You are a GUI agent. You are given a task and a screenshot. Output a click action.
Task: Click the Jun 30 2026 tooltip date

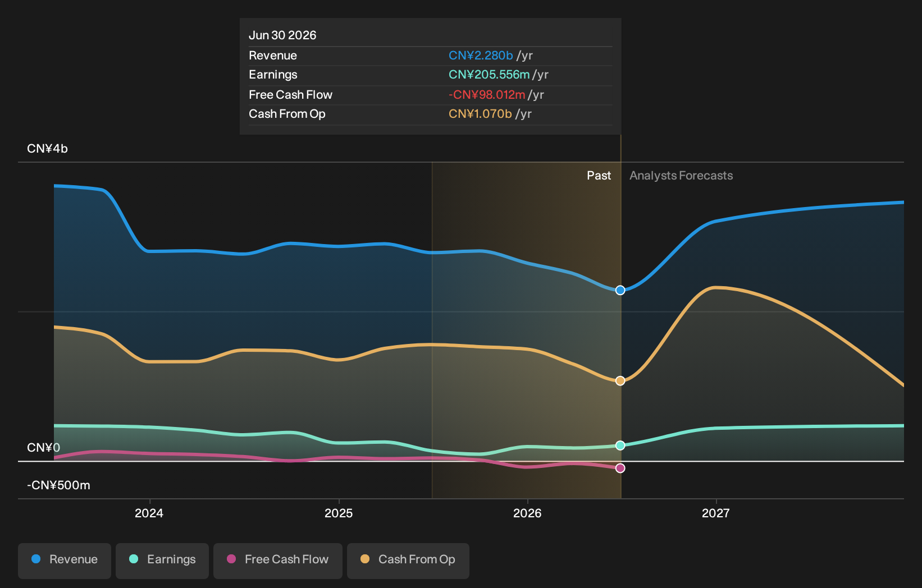pos(282,35)
